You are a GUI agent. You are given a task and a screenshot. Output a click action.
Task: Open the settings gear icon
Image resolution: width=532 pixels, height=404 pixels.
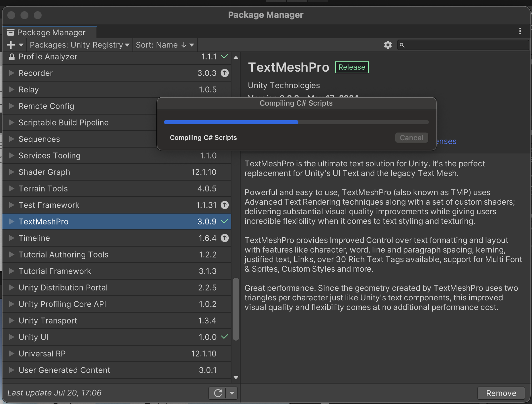[388, 45]
